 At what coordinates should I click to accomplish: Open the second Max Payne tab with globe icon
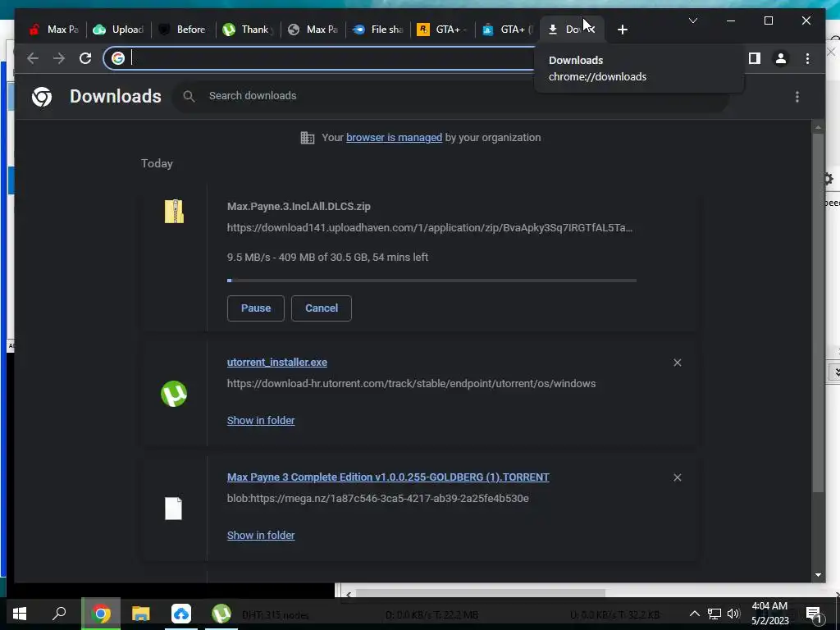[313, 30]
